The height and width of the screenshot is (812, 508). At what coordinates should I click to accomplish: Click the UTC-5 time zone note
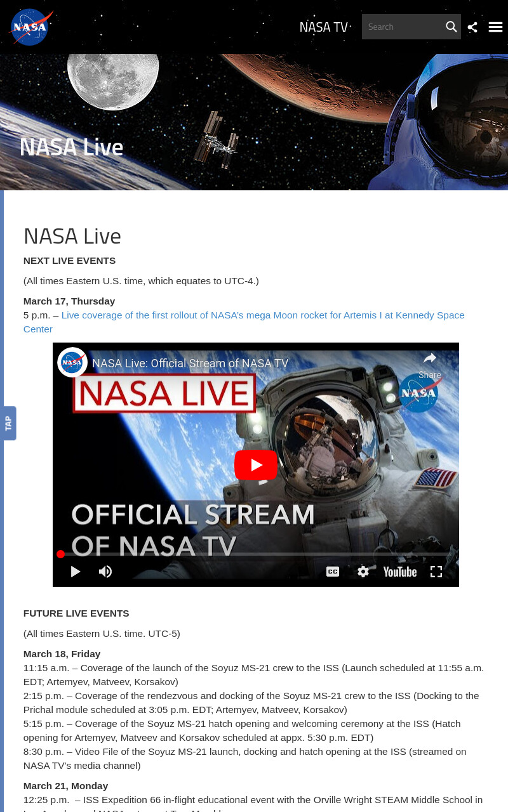(x=102, y=634)
